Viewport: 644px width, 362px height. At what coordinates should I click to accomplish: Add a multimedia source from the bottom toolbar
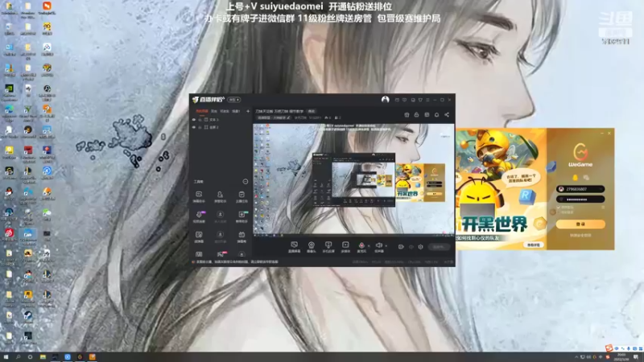point(345,246)
